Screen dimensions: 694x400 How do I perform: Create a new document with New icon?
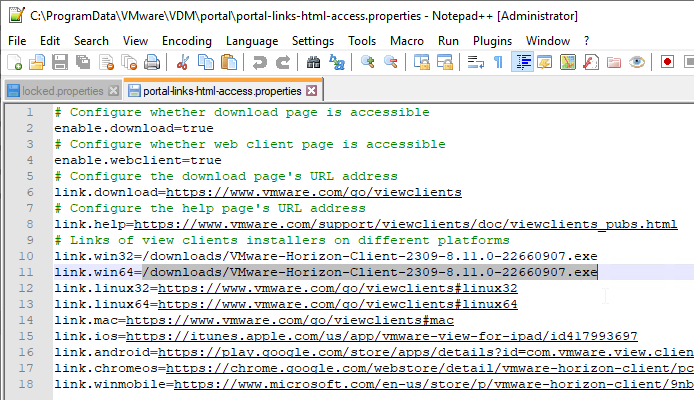coord(15,62)
